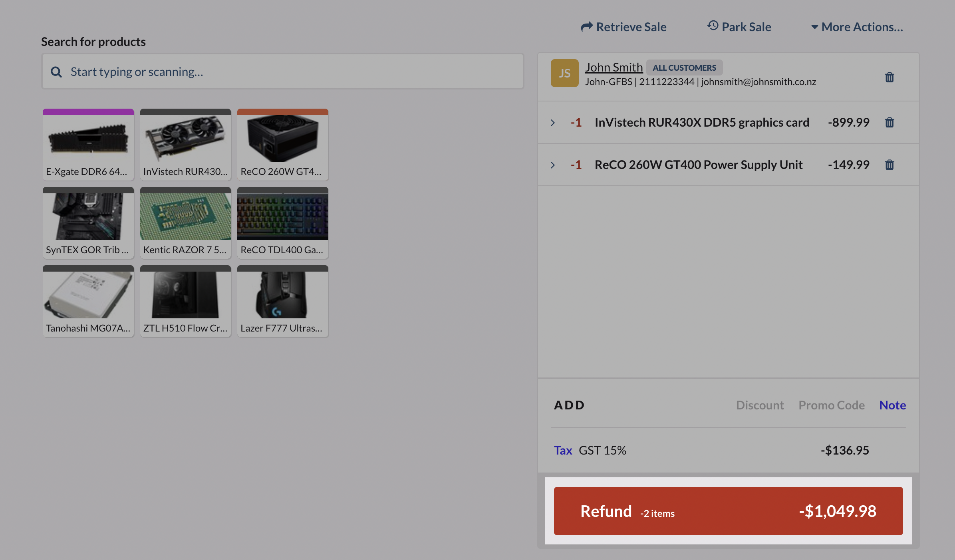Select the Kentic RAZOR 7 processor thumbnail
The width and height of the screenshot is (955, 560).
(185, 222)
